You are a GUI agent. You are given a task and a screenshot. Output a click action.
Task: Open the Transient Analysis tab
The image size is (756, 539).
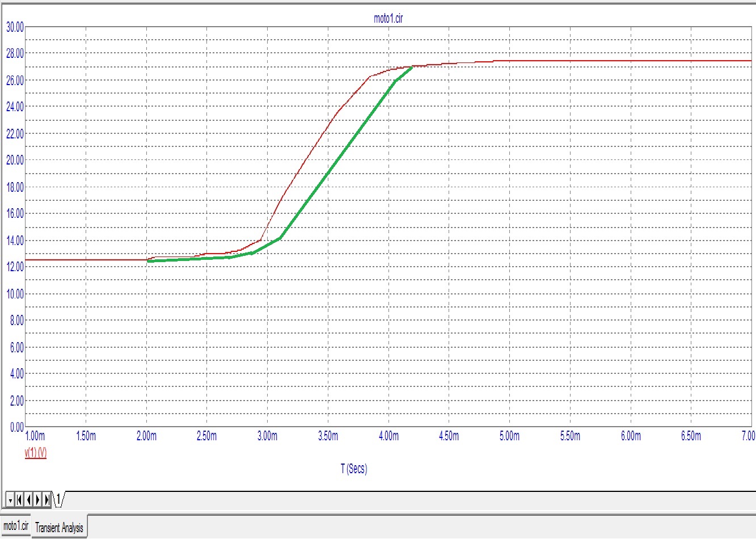[59, 528]
